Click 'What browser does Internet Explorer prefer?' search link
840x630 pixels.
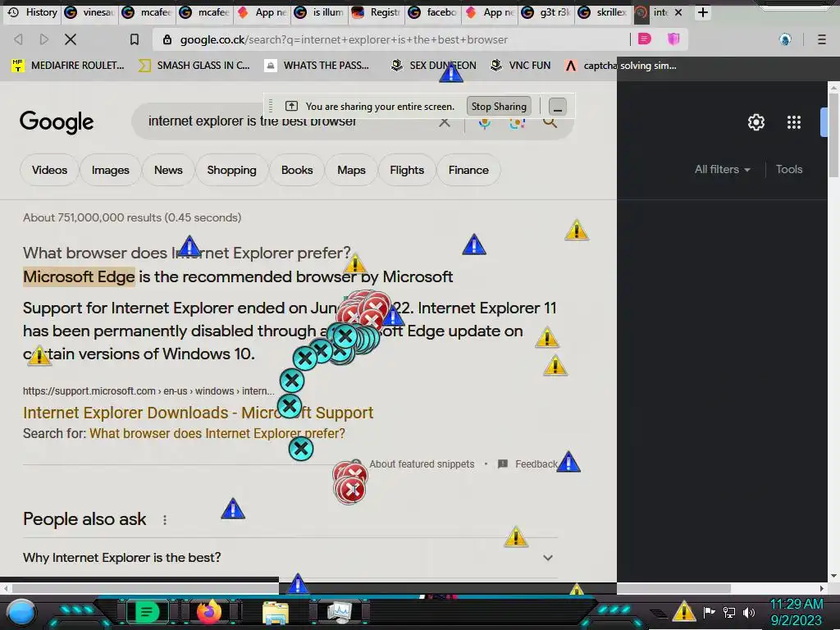[217, 433]
